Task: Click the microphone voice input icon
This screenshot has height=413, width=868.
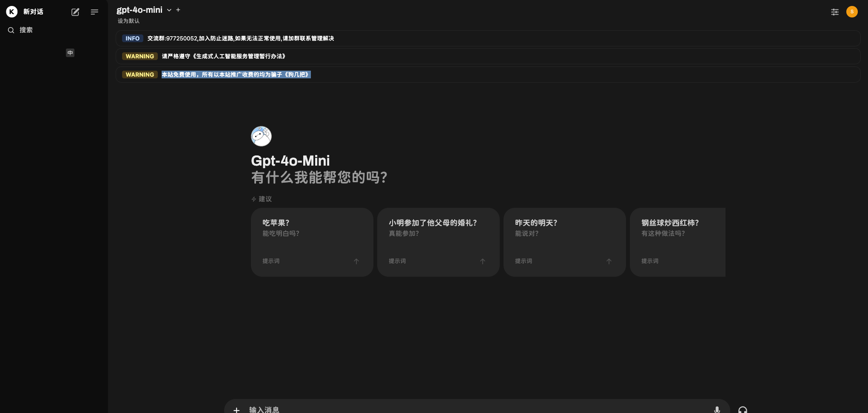Action: coord(717,409)
